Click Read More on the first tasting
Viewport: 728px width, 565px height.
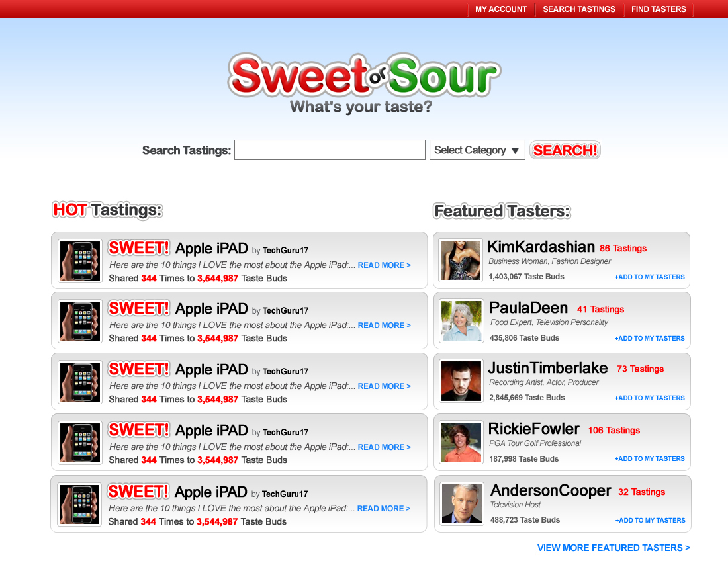click(x=384, y=265)
